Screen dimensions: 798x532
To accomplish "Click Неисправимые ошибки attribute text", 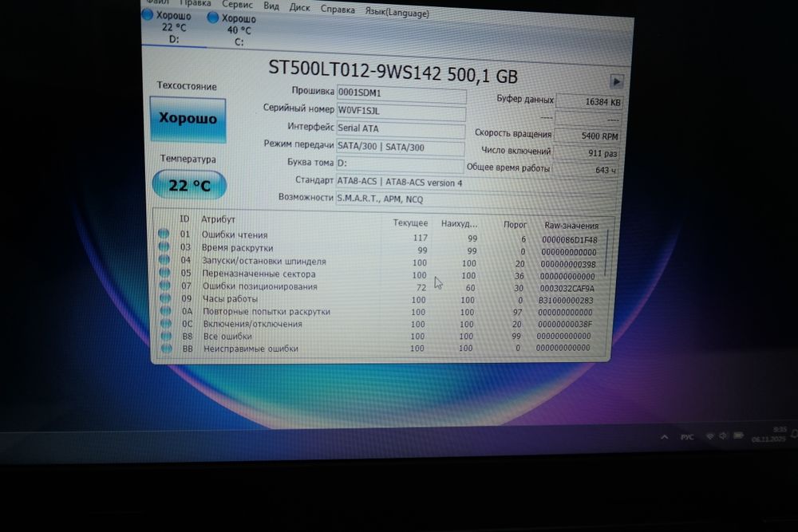I will click(x=251, y=349).
